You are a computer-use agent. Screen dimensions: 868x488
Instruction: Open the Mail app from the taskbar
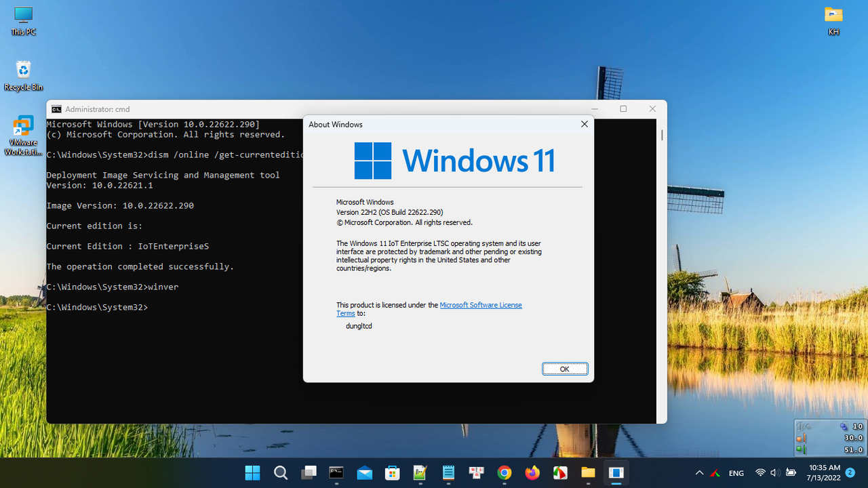tap(364, 472)
